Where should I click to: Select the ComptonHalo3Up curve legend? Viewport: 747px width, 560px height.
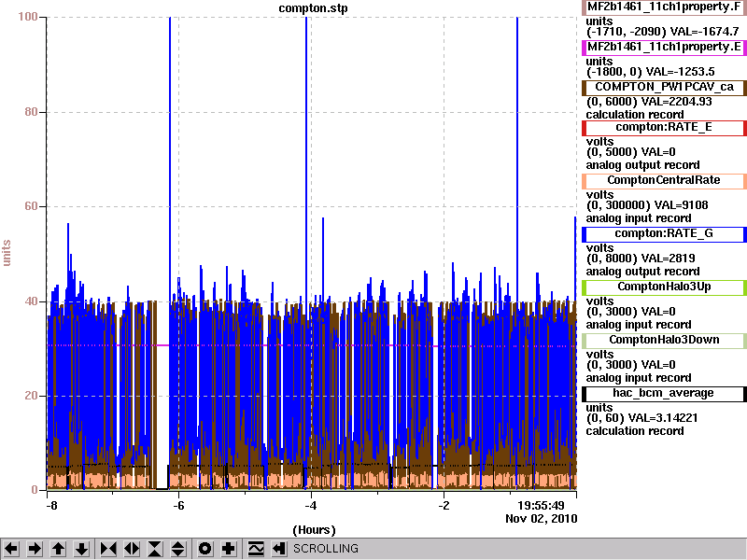(x=664, y=287)
